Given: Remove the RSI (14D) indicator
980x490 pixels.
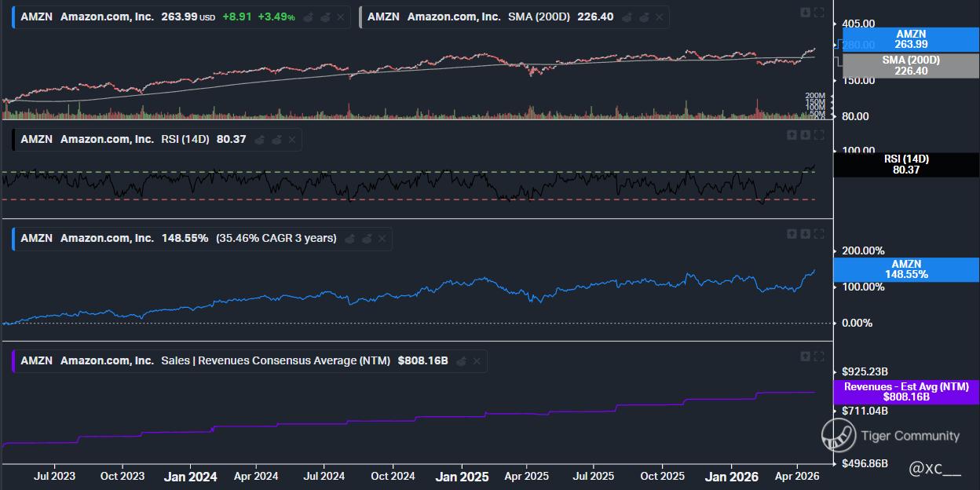Looking at the screenshot, I should pos(292,140).
